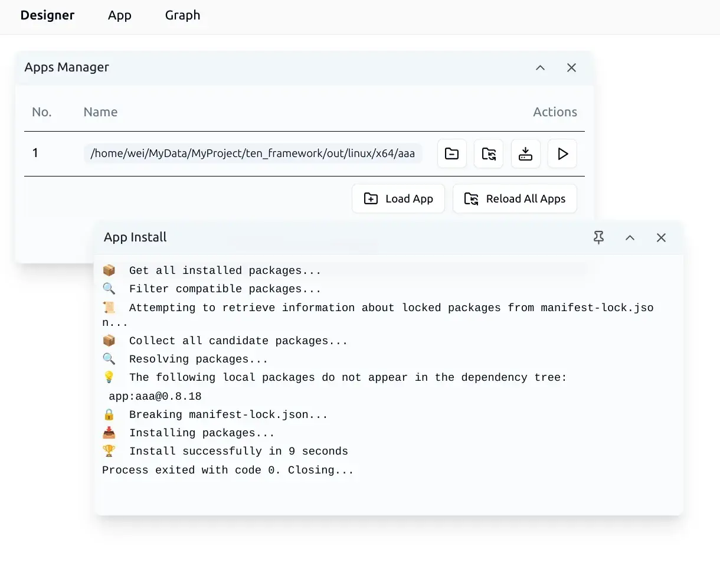Click the Load App plus-folder icon
Viewport: 720px width, 588px height.
tap(371, 198)
